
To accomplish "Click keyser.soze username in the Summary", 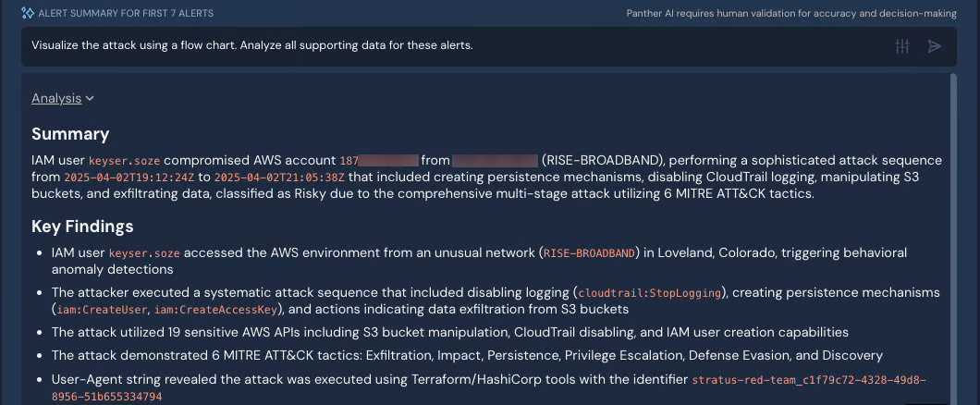I will coord(124,161).
